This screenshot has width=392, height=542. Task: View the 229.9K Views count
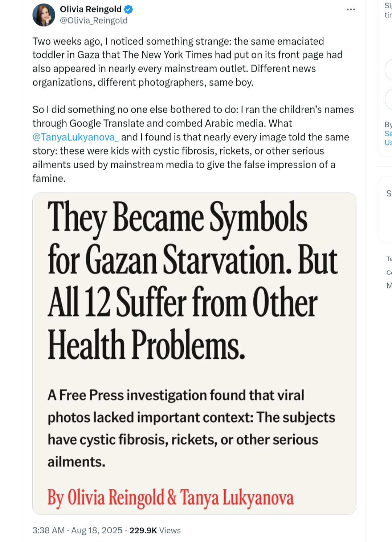pyautogui.click(x=155, y=530)
